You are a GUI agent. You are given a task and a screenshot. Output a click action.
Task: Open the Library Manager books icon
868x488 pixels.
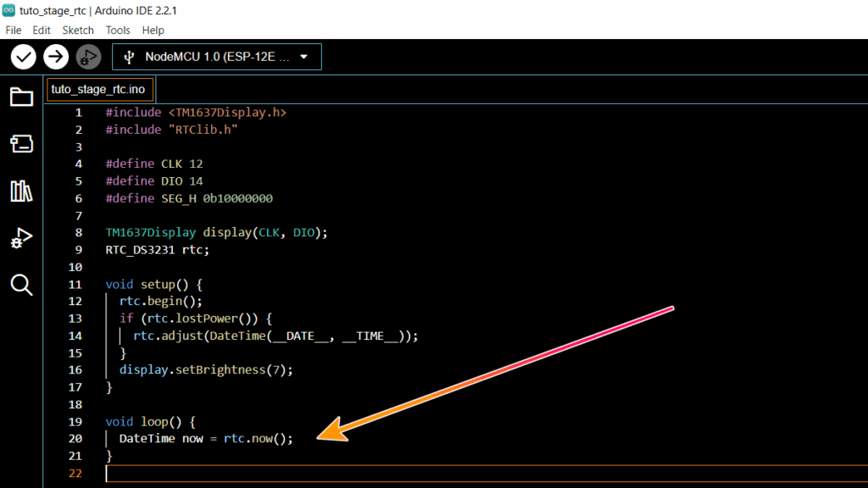21,191
